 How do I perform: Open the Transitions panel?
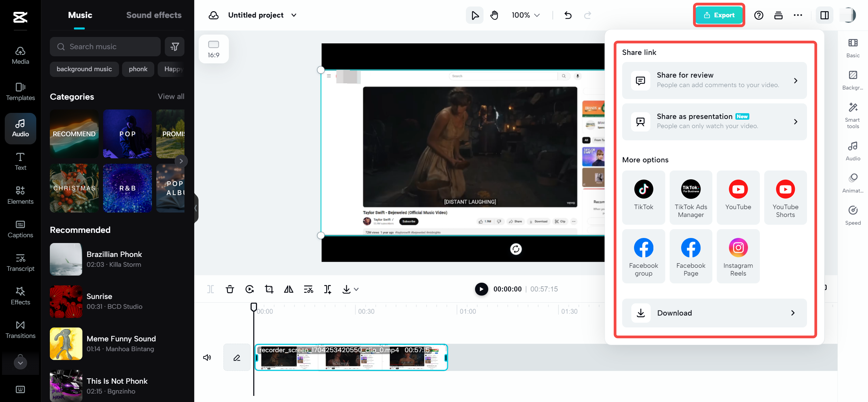(20, 329)
